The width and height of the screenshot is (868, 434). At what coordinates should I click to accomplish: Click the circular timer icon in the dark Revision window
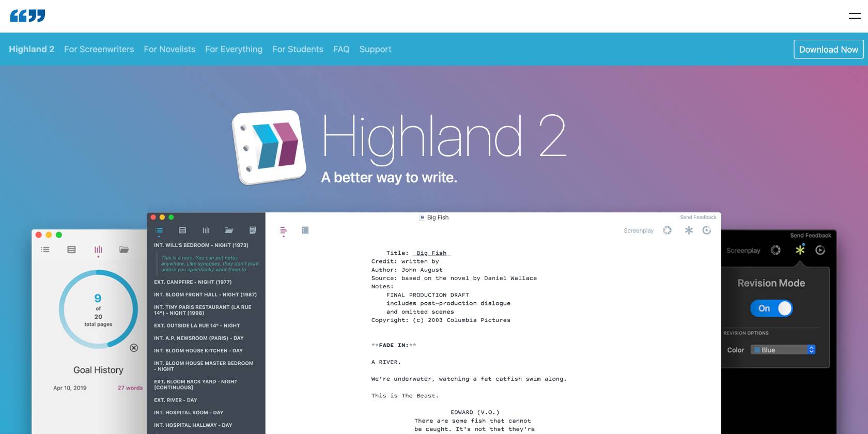(820, 250)
